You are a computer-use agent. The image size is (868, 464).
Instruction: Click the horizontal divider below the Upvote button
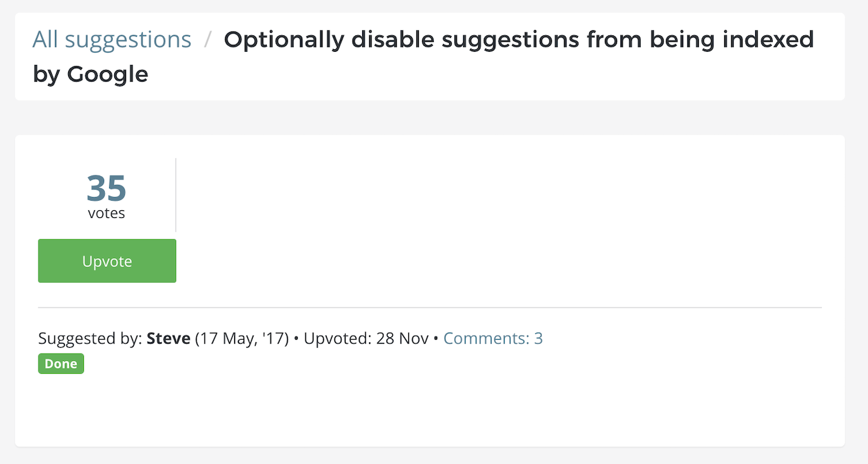point(429,307)
